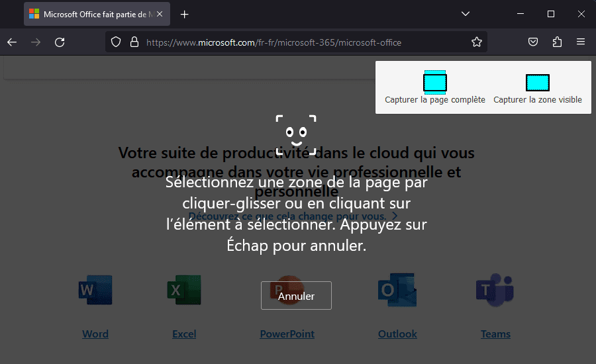Open the Pocket save icon

click(533, 42)
